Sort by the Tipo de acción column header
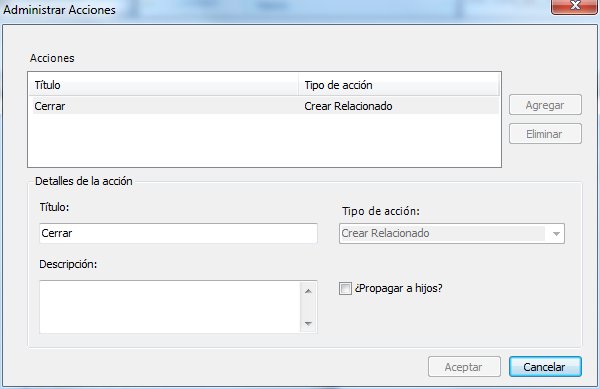600x389 pixels. pos(399,85)
